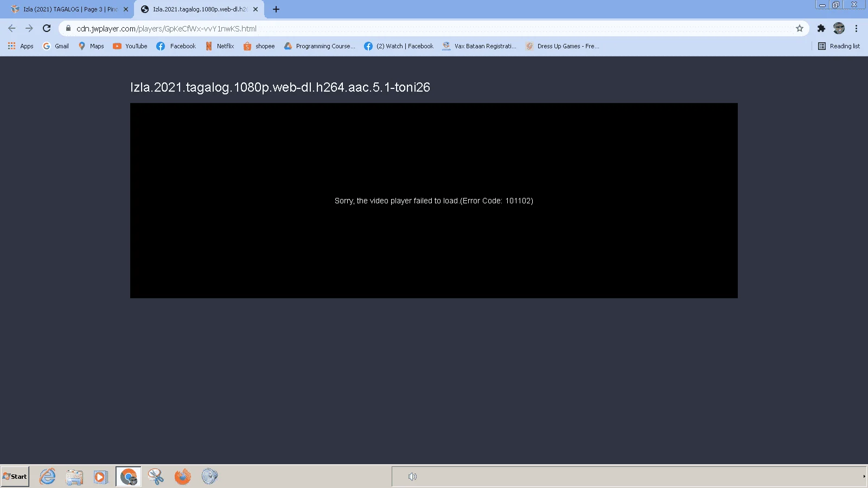Click the address bar URL
868x488 pixels.
click(167, 29)
